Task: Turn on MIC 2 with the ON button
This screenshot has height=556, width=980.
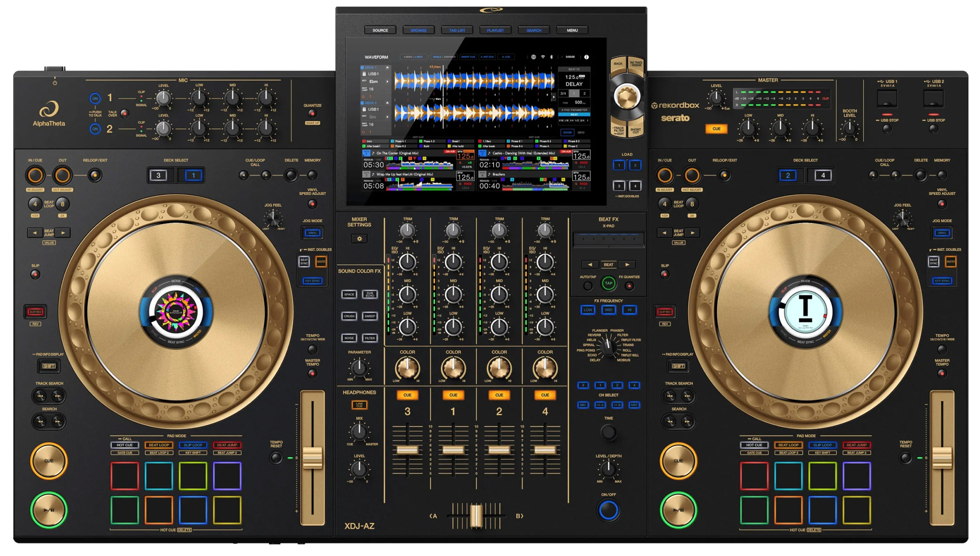Action: click(95, 129)
